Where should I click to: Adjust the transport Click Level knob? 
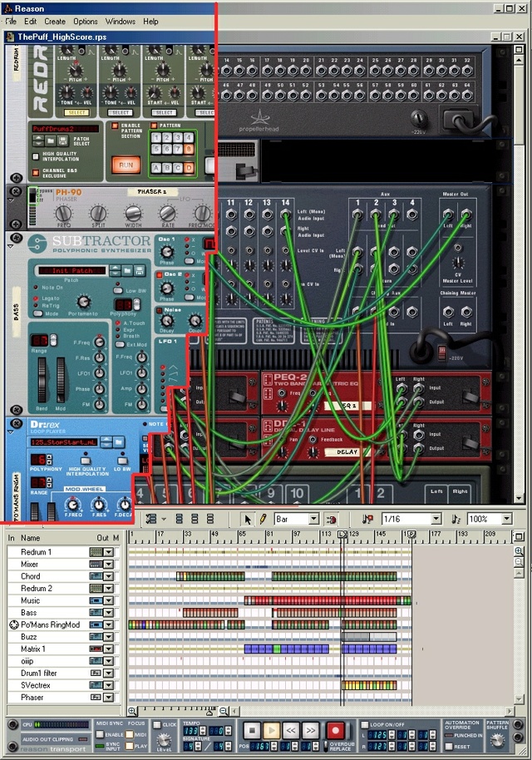164,740
